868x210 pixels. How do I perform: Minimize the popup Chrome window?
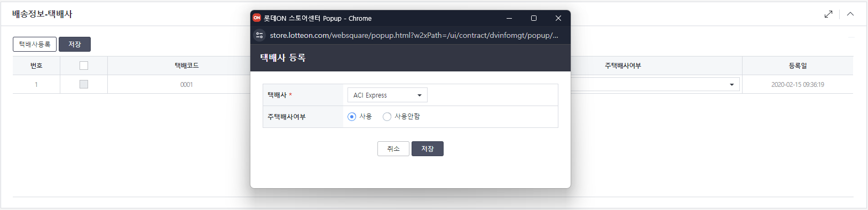509,18
